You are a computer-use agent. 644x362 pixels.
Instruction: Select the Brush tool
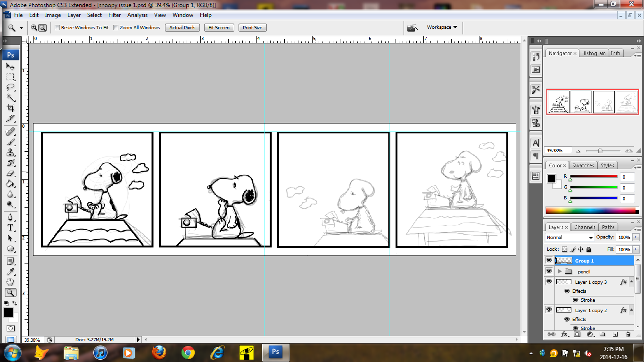(10, 142)
